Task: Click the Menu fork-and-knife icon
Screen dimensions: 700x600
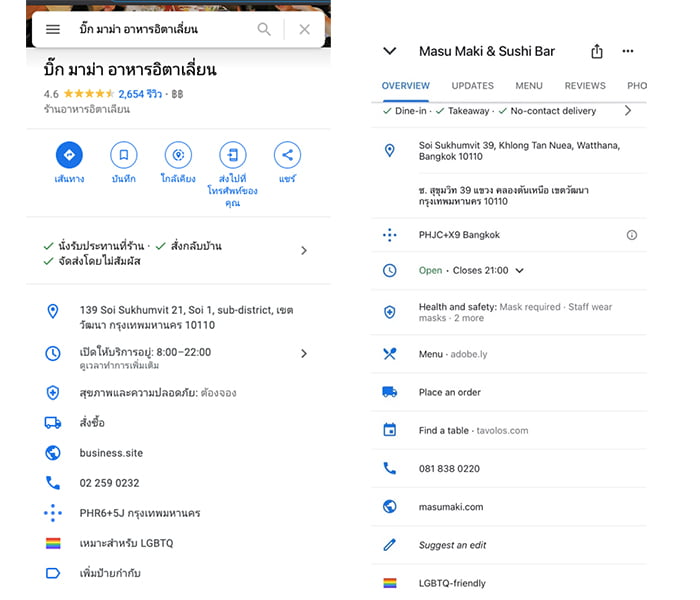Action: pyautogui.click(x=390, y=354)
